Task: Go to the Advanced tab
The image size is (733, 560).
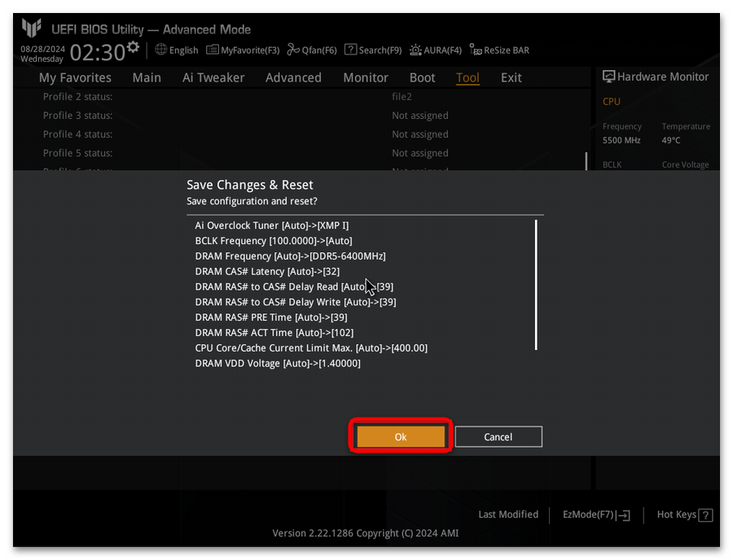Action: pos(293,78)
